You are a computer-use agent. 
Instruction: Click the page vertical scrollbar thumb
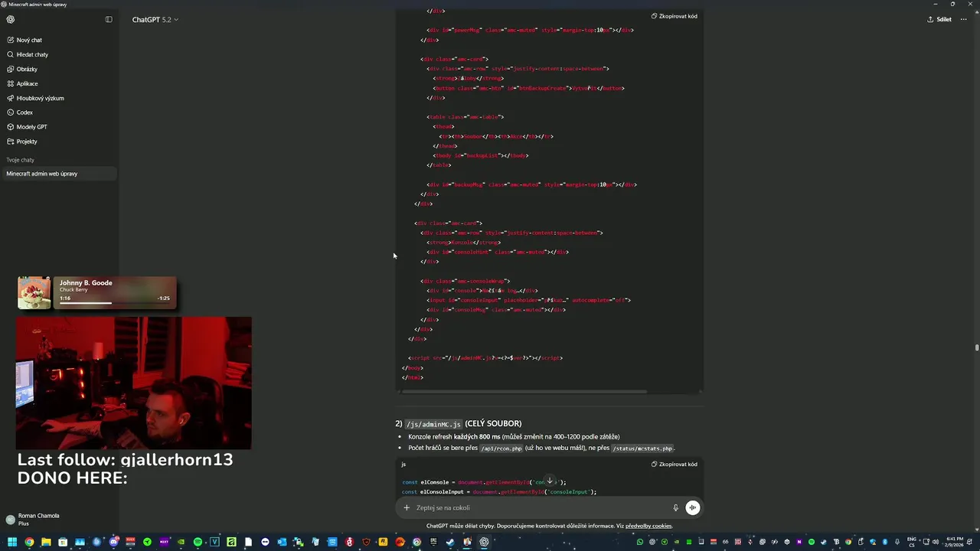tap(976, 347)
